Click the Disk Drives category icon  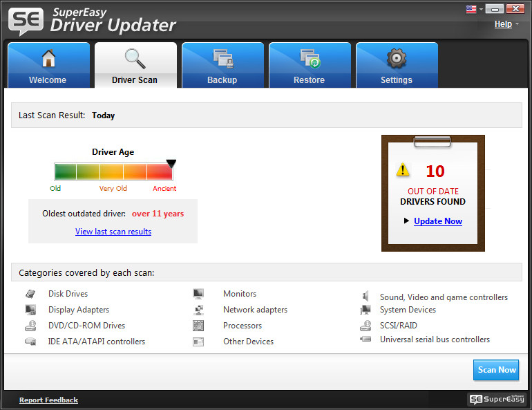point(30,294)
